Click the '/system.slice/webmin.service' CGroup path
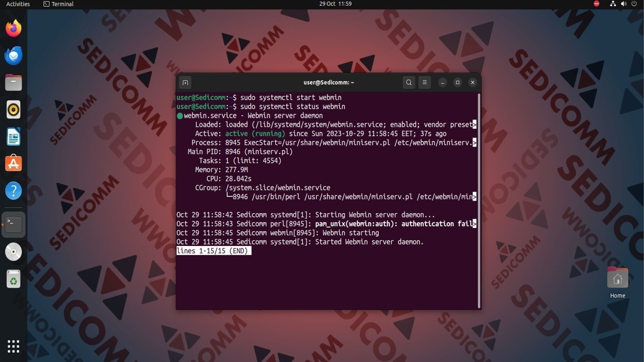The width and height of the screenshot is (644, 362). tap(278, 188)
